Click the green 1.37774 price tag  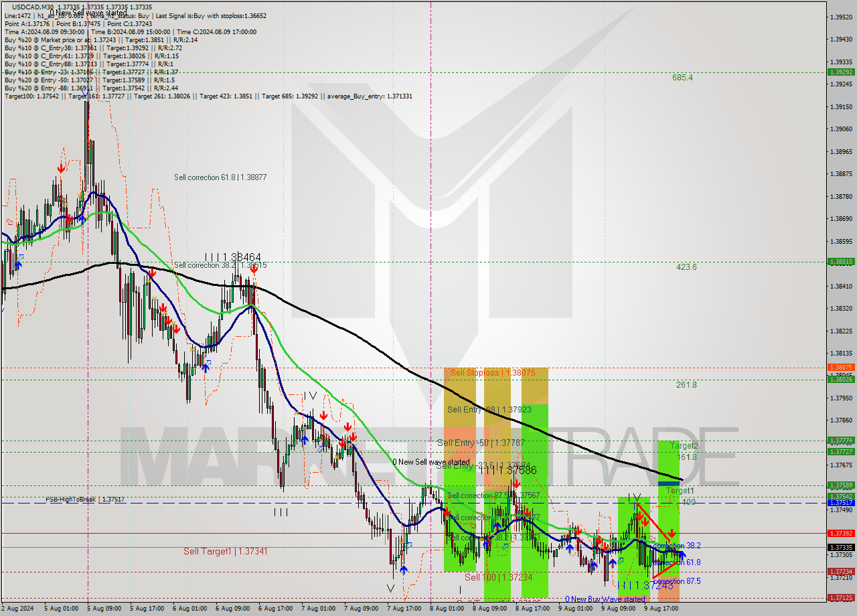840,441
